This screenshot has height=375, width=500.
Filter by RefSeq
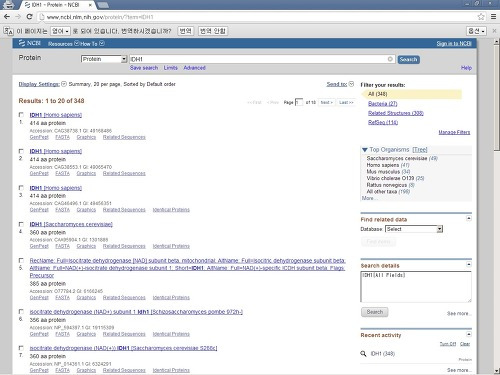coord(383,122)
